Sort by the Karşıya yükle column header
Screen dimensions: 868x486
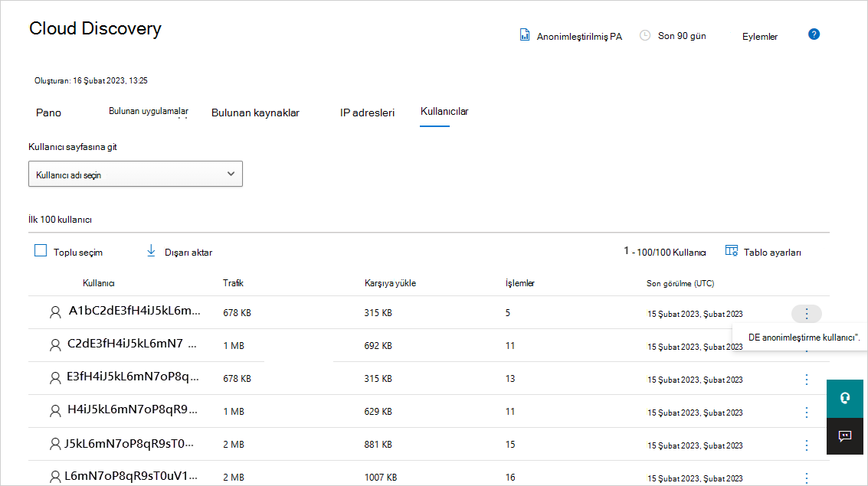click(390, 283)
